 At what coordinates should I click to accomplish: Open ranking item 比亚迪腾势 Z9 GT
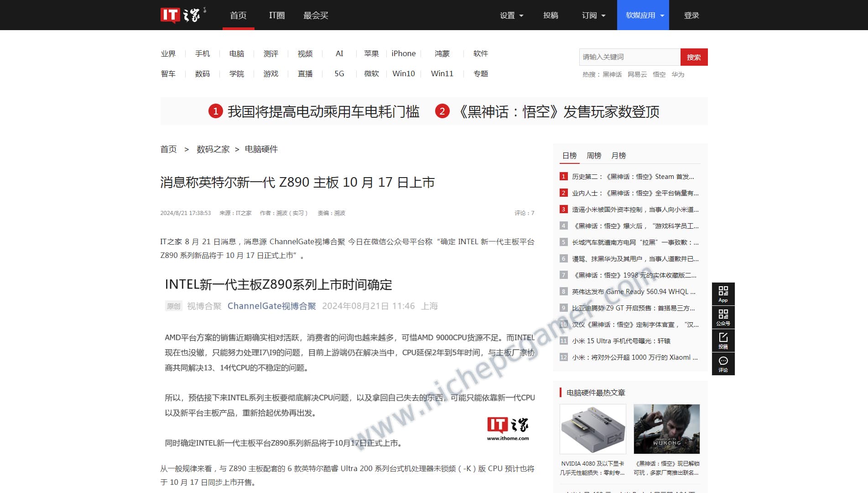click(634, 308)
